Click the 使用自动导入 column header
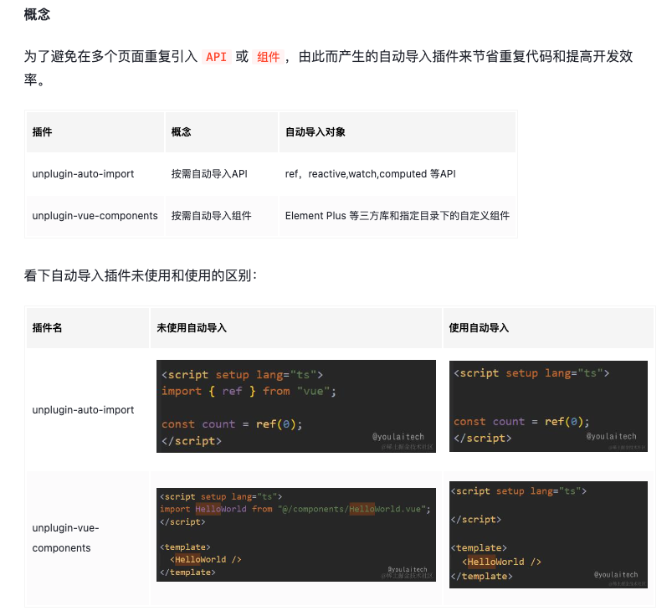Viewport: 672px width, 616px height. (x=549, y=328)
